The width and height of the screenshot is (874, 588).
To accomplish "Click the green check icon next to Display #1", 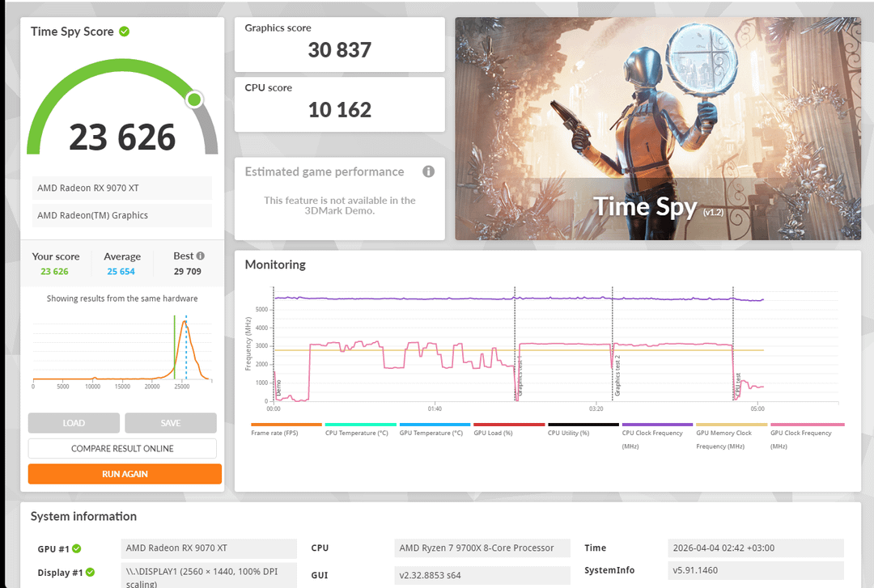I will pyautogui.click(x=90, y=573).
